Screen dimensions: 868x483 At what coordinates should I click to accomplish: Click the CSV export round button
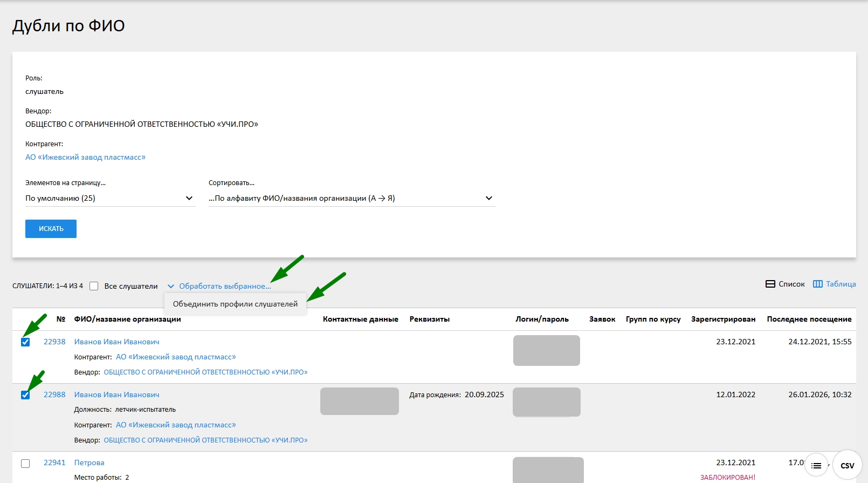click(847, 465)
